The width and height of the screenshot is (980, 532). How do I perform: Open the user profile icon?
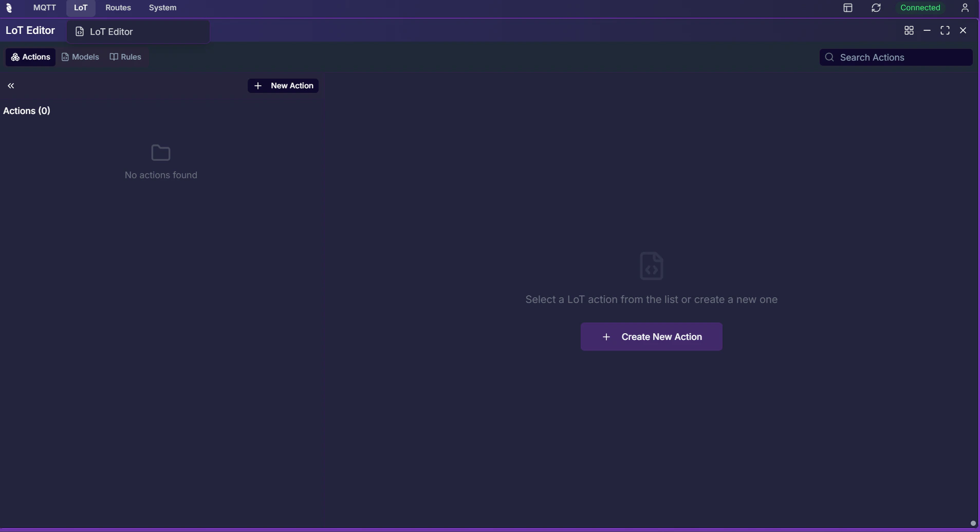tap(965, 8)
